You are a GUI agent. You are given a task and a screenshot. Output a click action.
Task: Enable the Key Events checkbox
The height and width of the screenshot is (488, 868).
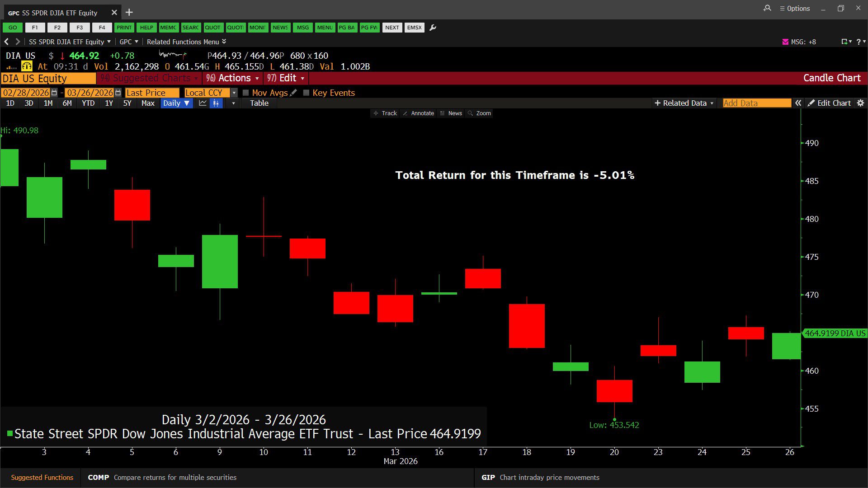[306, 93]
